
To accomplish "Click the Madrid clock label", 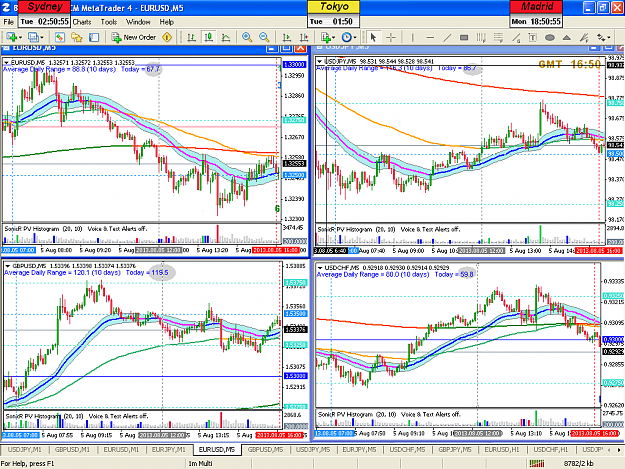I will pos(536,7).
